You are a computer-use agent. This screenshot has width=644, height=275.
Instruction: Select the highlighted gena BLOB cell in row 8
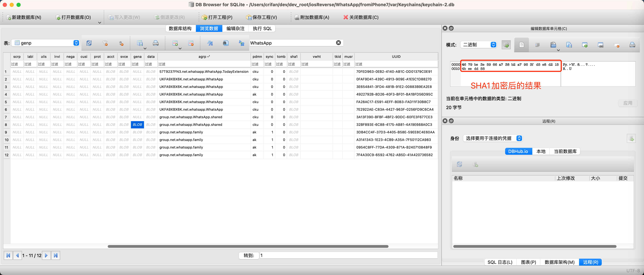point(137,124)
